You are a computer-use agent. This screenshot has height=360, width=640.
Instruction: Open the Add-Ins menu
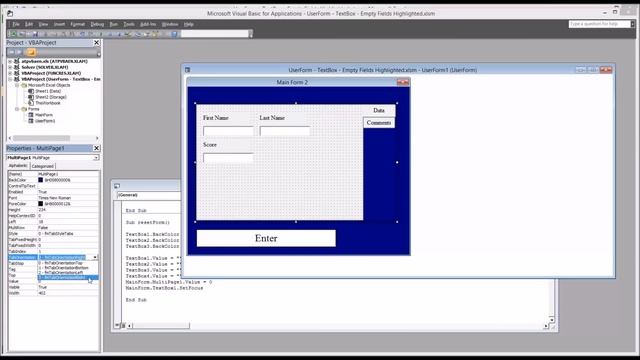[148, 24]
